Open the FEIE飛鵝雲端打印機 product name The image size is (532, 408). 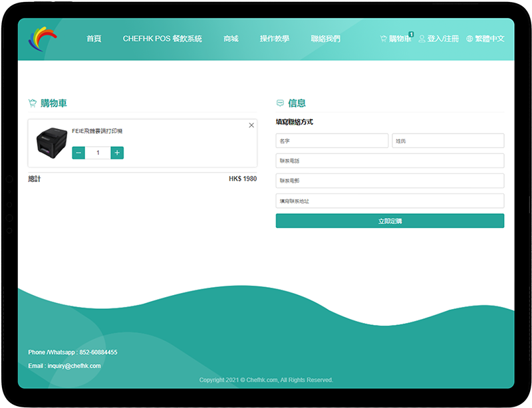click(97, 131)
